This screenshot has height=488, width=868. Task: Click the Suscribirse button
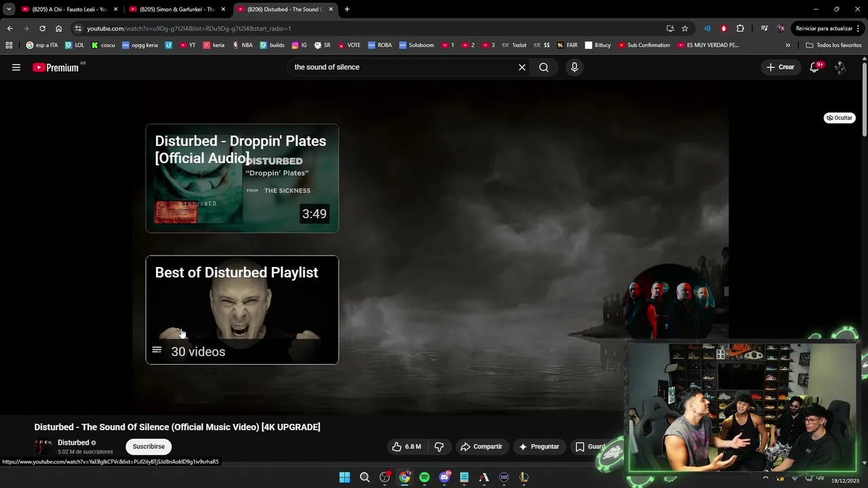[149, 447]
